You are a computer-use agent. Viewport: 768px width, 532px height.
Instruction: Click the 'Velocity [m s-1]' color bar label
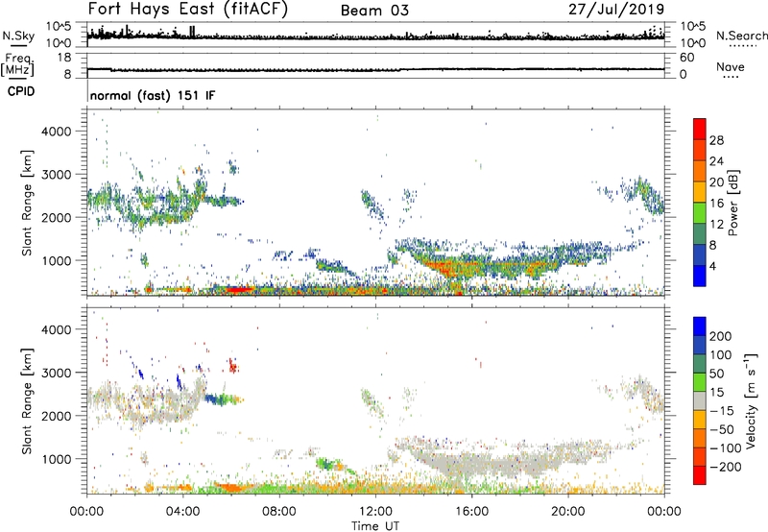(x=751, y=400)
